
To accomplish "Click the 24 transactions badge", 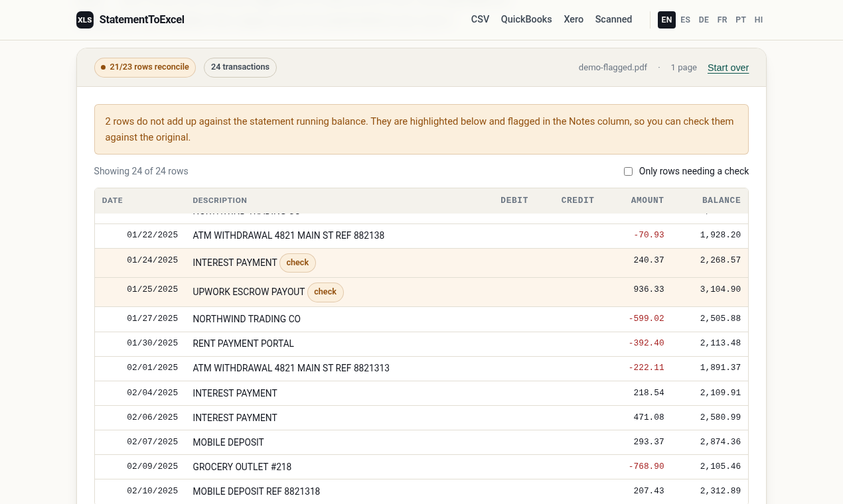I will point(240,68).
